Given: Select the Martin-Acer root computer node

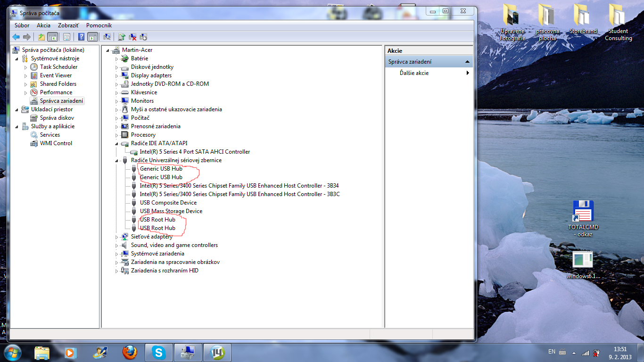Looking at the screenshot, I should pyautogui.click(x=137, y=50).
